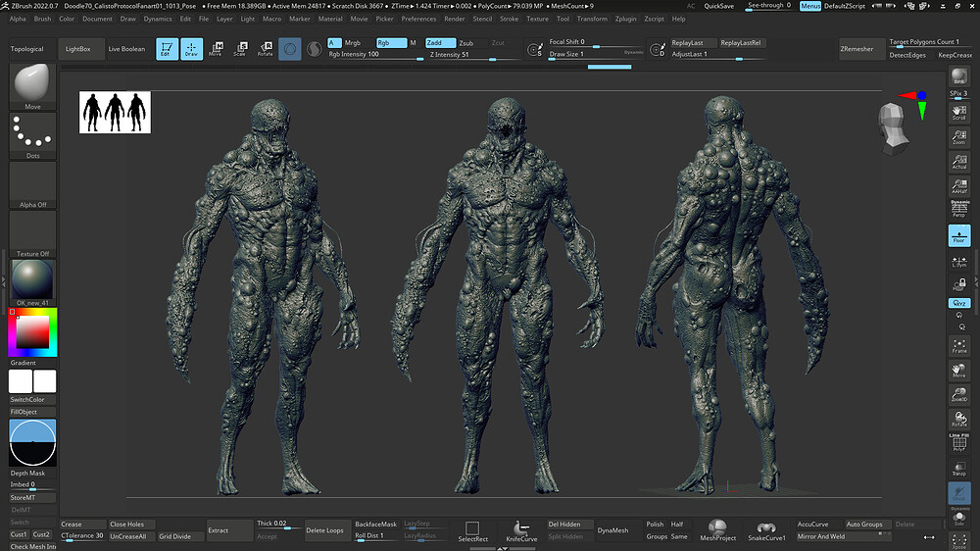Open the Stroke menu
980x551 pixels.
pyautogui.click(x=509, y=19)
